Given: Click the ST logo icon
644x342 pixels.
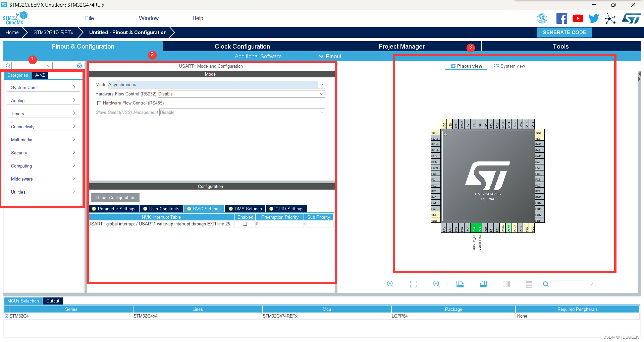Looking at the screenshot, I should (631, 18).
